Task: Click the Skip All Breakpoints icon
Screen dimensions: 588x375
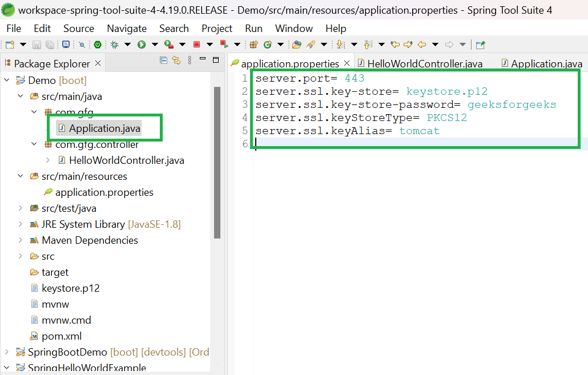Action: 82,45
